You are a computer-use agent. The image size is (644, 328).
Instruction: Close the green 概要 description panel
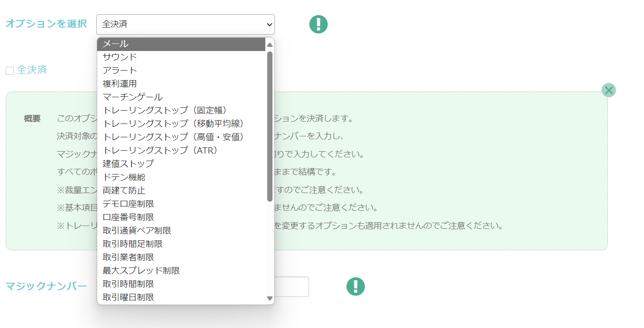(x=608, y=90)
